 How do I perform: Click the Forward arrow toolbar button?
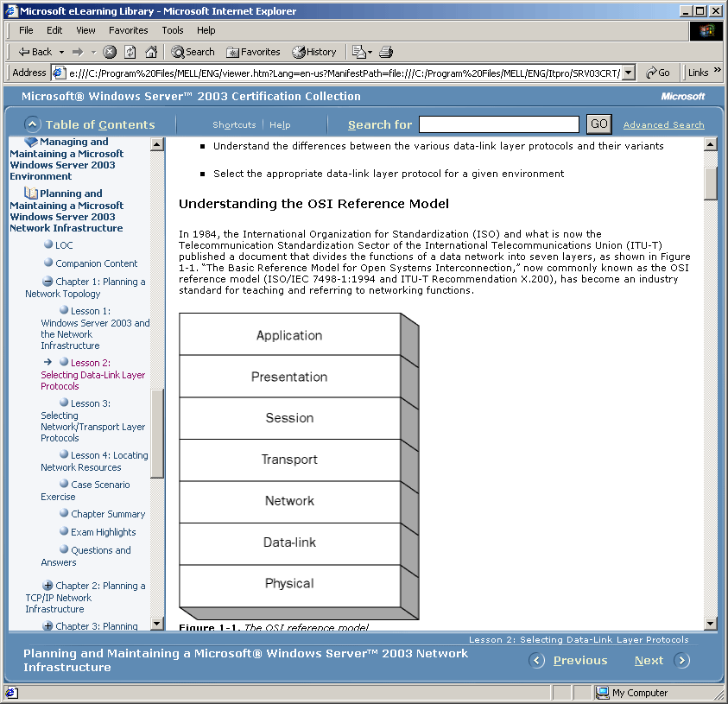coord(78,52)
